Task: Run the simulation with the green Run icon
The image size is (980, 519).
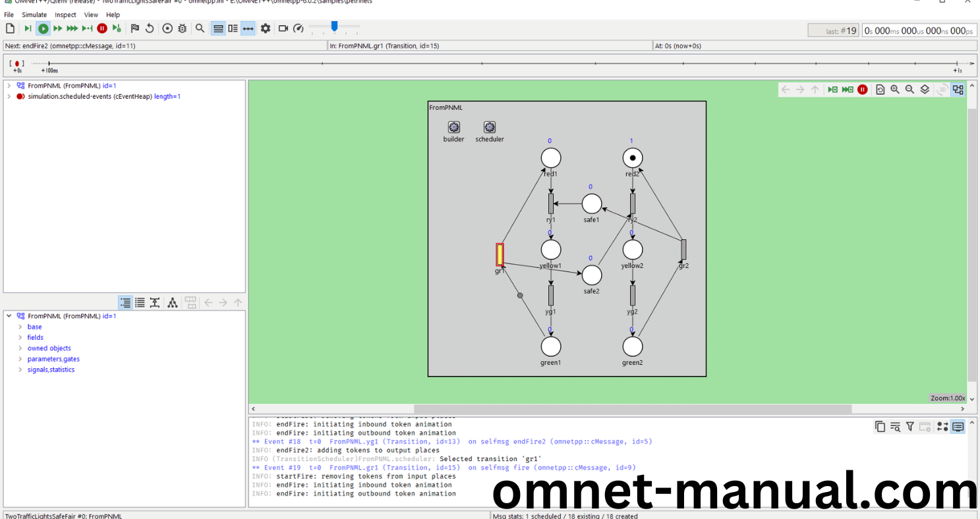Action: click(42, 28)
